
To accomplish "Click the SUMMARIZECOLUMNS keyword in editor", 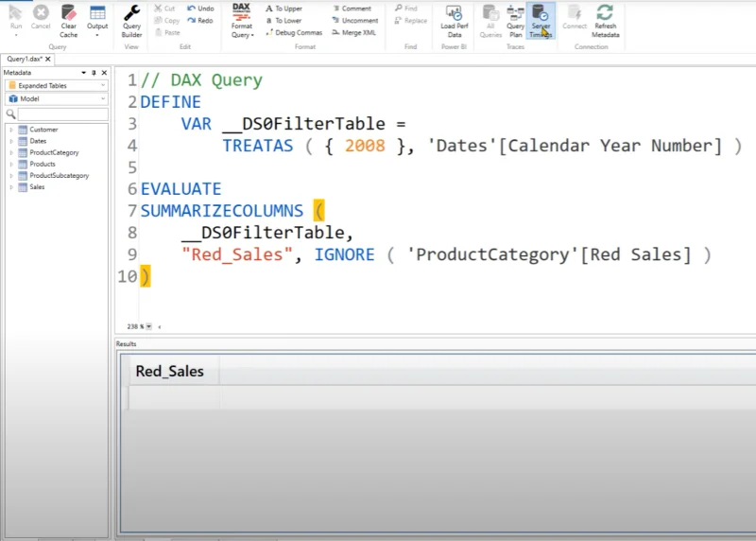I will pos(222,211).
